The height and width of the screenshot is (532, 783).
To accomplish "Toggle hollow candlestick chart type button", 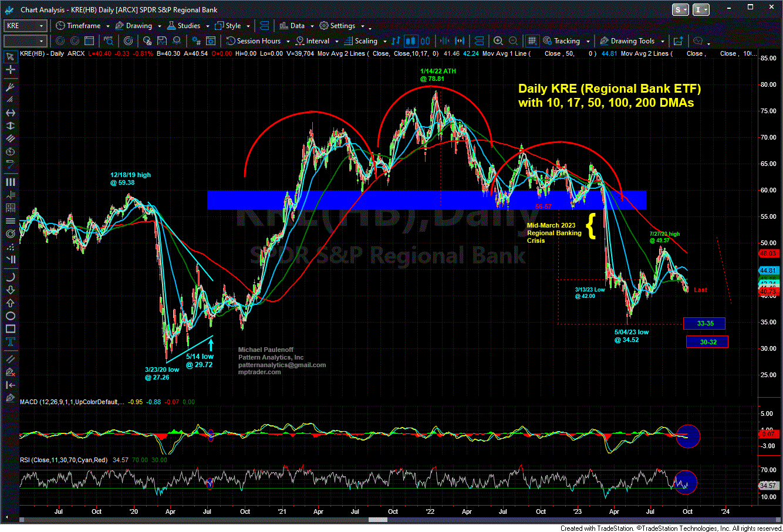I will (426, 41).
